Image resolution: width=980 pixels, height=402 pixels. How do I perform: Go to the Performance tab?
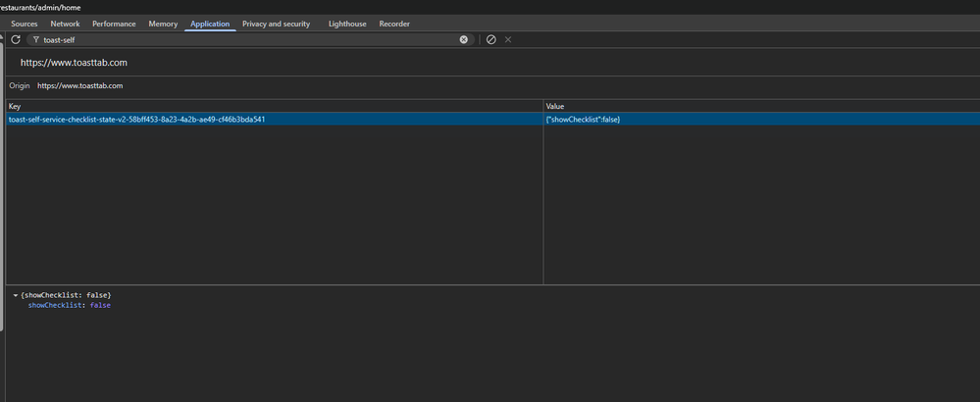[x=114, y=24]
